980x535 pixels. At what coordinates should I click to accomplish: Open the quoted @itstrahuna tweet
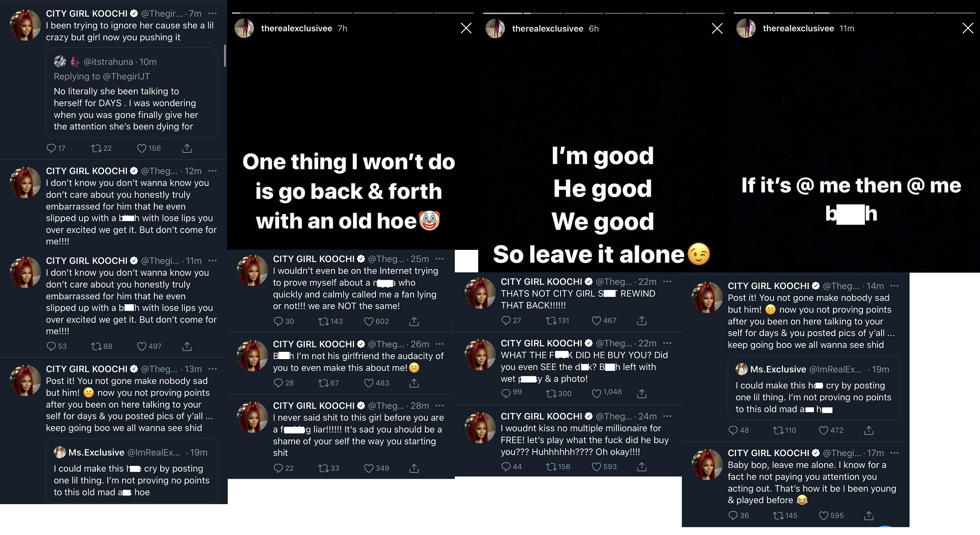131,109
